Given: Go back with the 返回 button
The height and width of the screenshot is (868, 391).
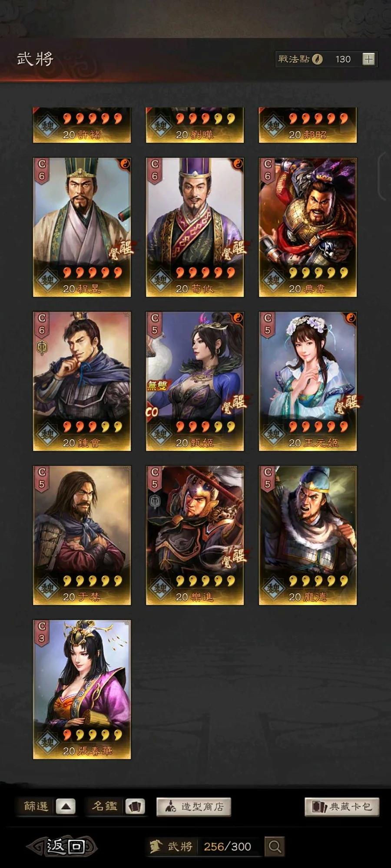Looking at the screenshot, I should [x=63, y=846].
